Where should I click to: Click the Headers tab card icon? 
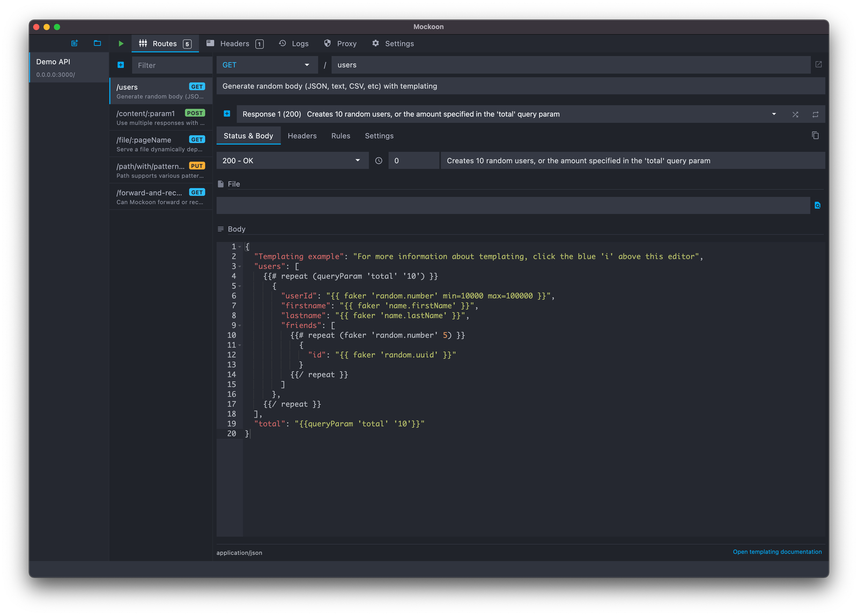tap(211, 43)
